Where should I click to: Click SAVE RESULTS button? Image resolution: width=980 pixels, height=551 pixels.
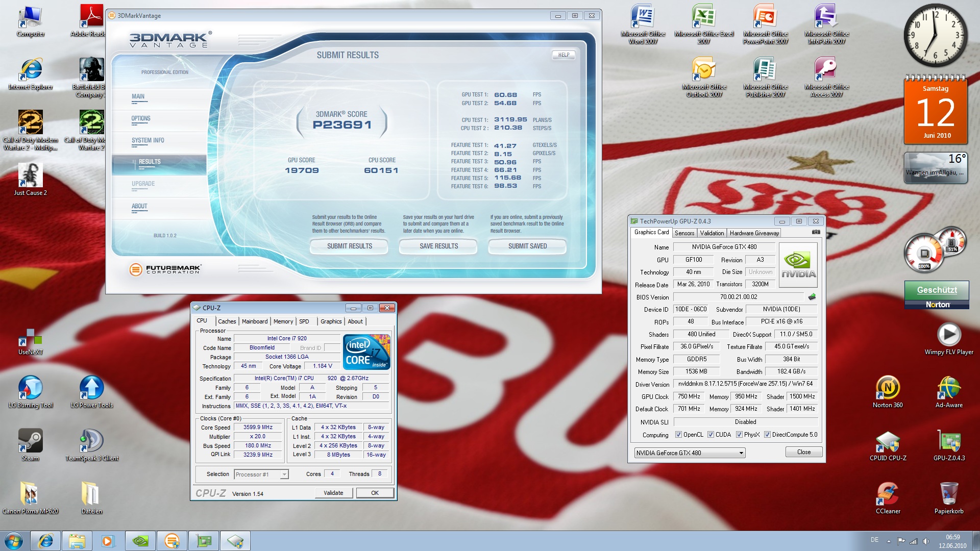(x=439, y=246)
